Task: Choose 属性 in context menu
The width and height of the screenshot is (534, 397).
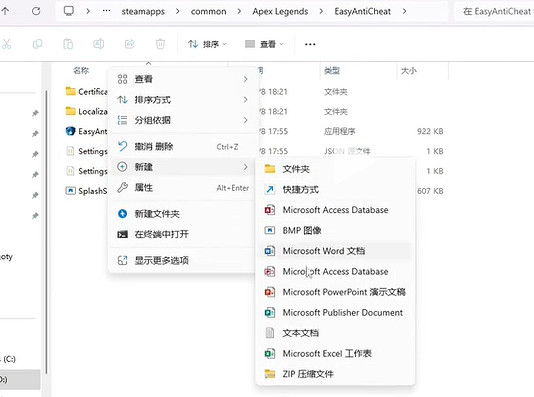Action: click(183, 187)
